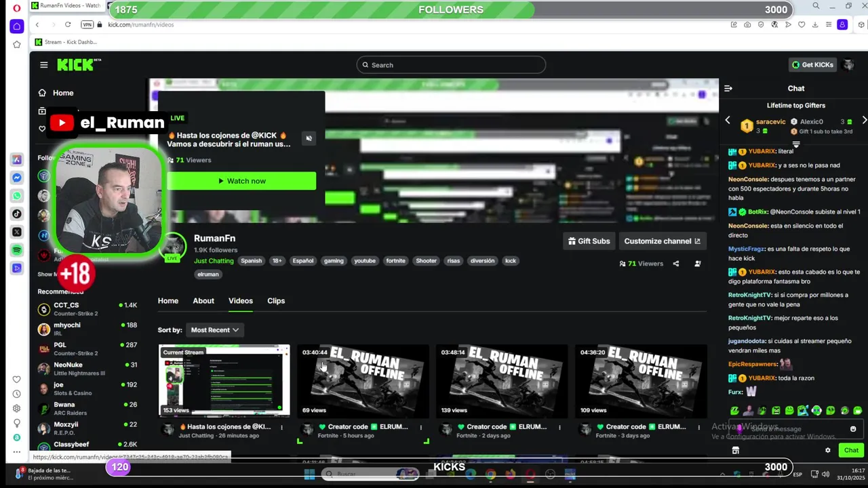Switch to Stream - Kick Dashboard tab

(x=65, y=42)
